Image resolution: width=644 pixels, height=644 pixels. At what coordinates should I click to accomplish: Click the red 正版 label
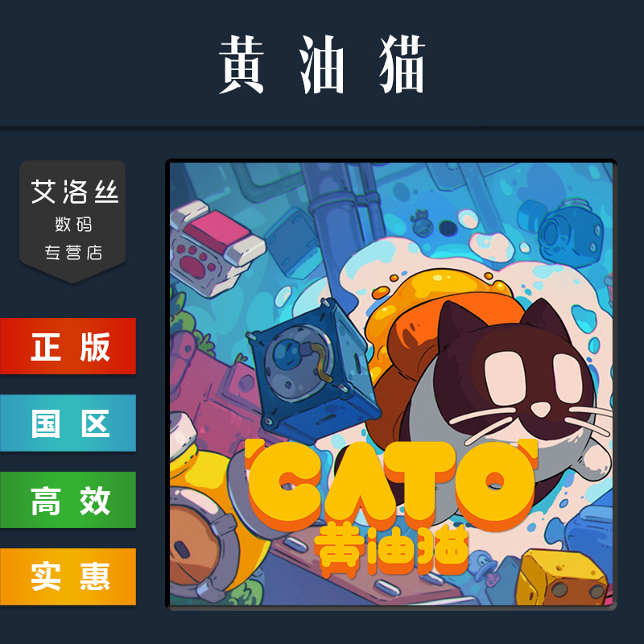[x=68, y=346]
